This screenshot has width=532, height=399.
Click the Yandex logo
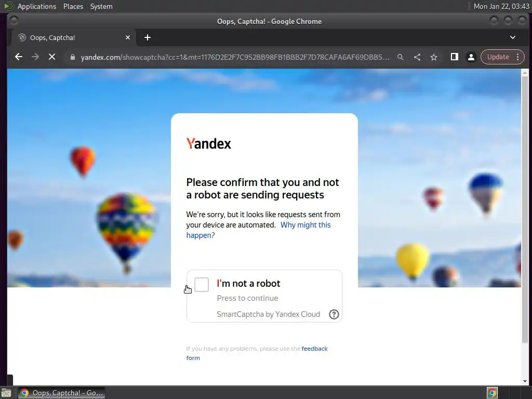209,143
